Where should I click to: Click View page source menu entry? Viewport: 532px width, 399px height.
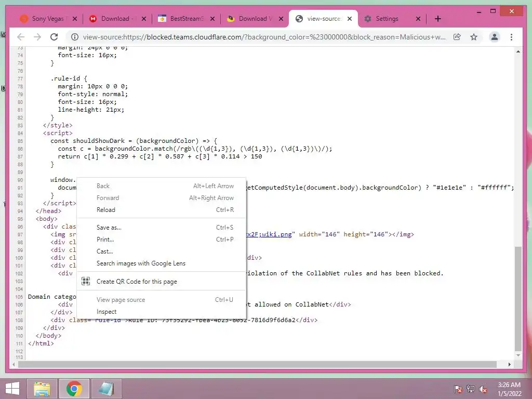[x=161, y=300]
